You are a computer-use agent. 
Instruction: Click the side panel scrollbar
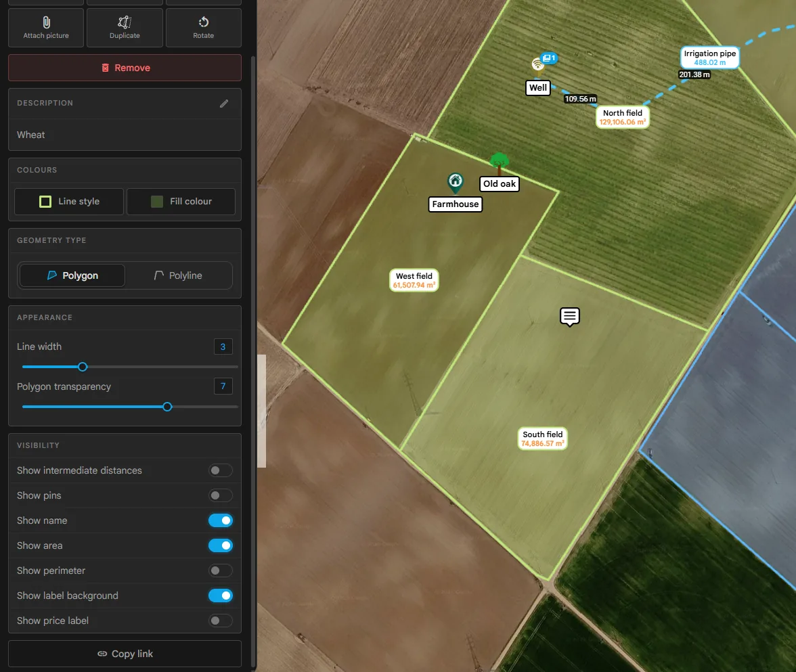(253, 360)
